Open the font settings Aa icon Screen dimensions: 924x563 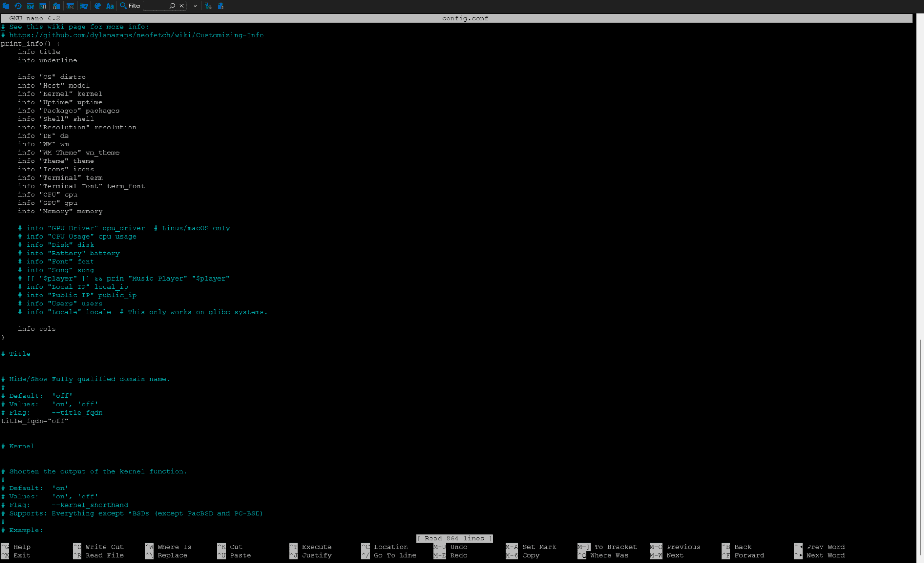point(109,6)
